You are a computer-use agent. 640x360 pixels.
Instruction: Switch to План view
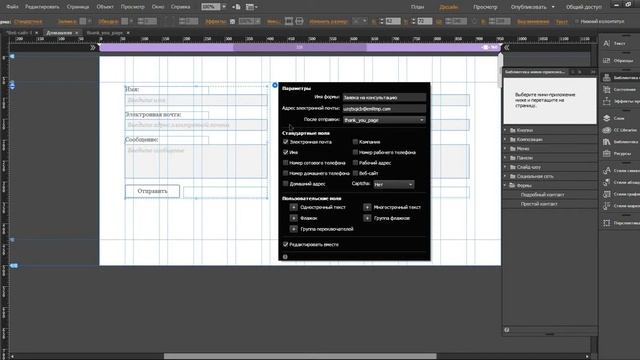click(417, 7)
